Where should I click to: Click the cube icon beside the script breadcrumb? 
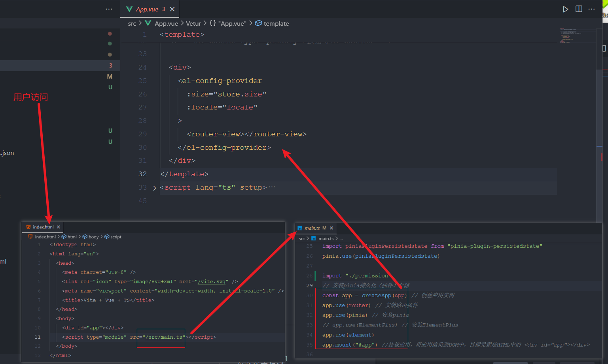tap(106, 237)
